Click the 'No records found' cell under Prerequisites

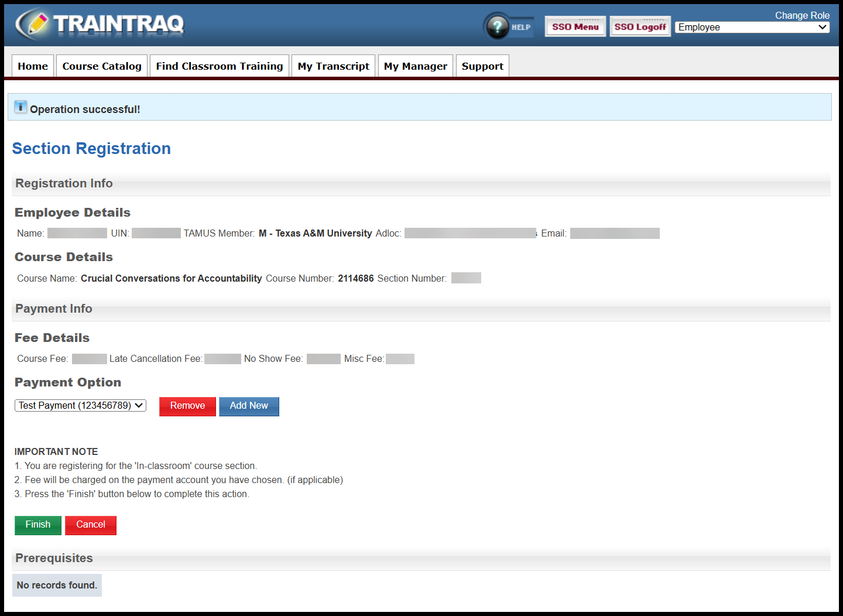click(x=57, y=585)
